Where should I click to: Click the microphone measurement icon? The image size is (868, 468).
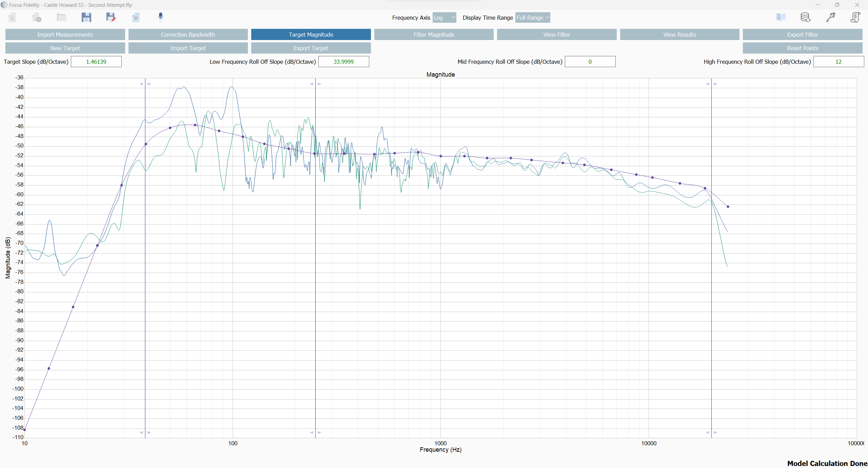(161, 17)
